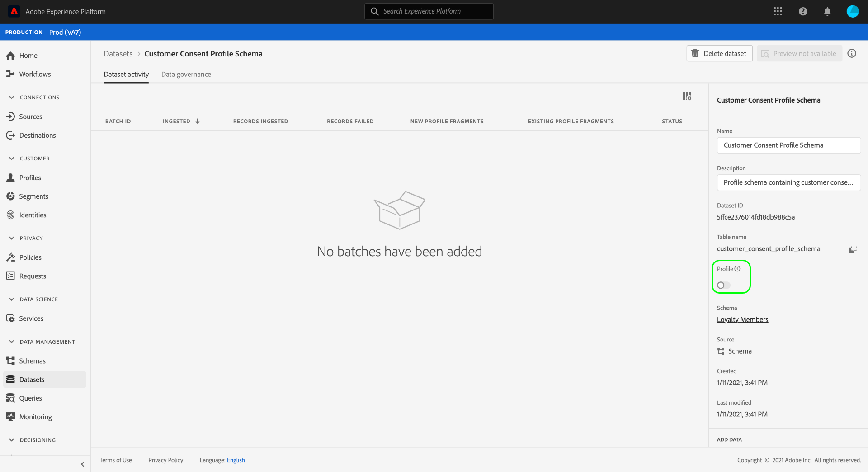The height and width of the screenshot is (472, 868).
Task: Click the info icon next to Profile
Action: tap(737, 269)
